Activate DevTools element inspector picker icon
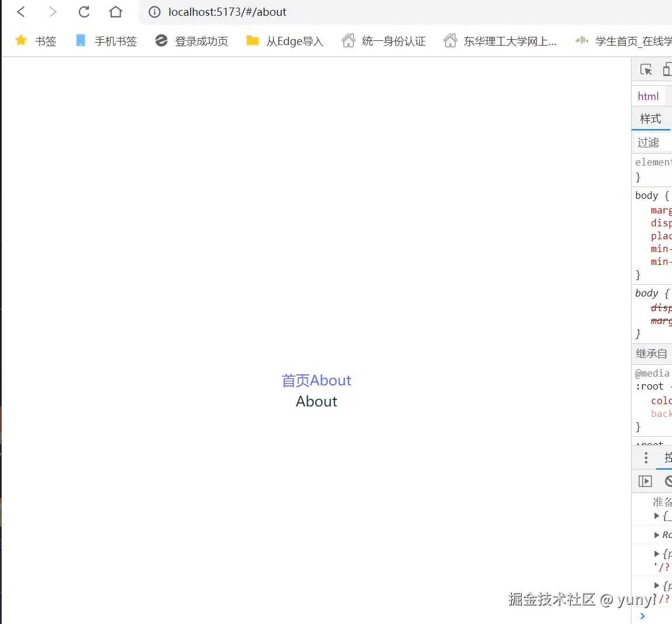This screenshot has height=624, width=672. tap(646, 70)
